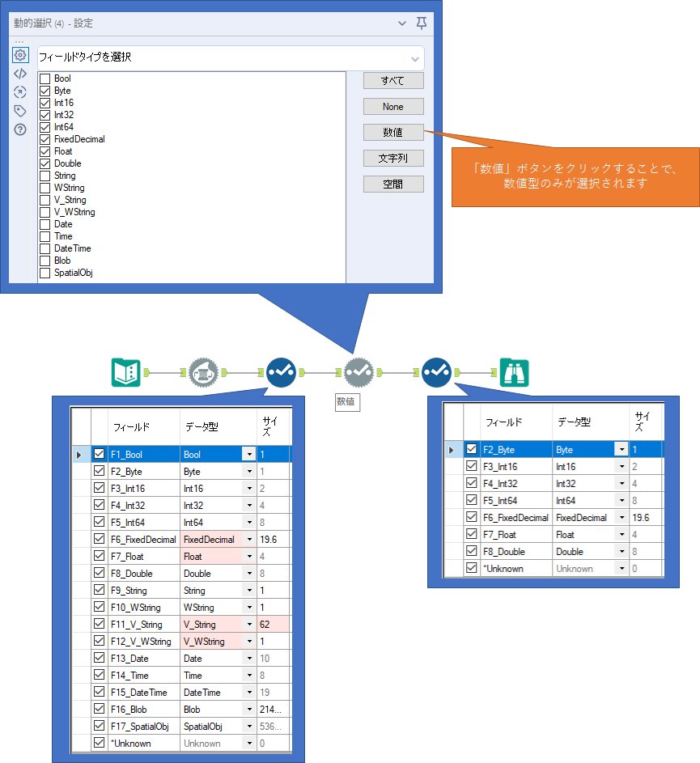This screenshot has width=700, height=763.
Task: Uncheck the F1_Bool row checkbox
Action: [100, 455]
